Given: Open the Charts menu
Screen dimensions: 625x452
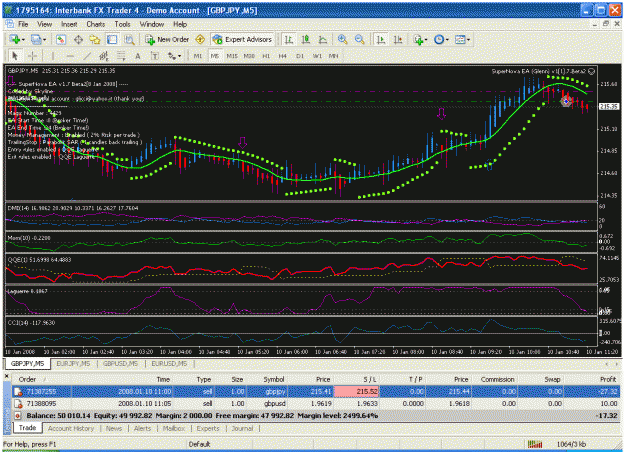Looking at the screenshot, I should click(96, 24).
